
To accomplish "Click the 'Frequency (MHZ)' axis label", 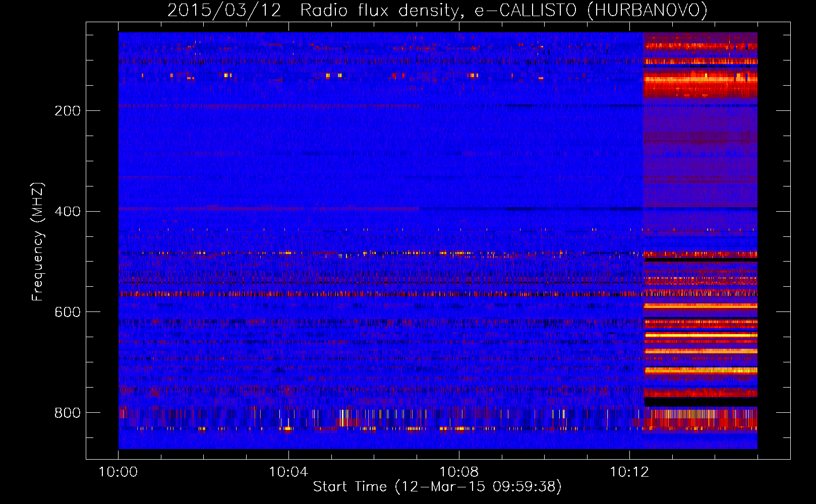I will click(38, 241).
